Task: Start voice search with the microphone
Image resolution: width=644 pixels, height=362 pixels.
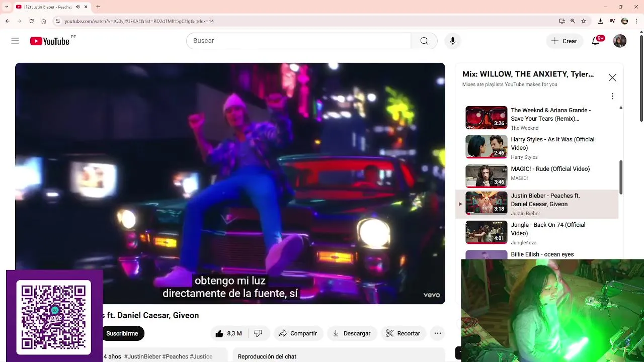Action: pyautogui.click(x=453, y=41)
